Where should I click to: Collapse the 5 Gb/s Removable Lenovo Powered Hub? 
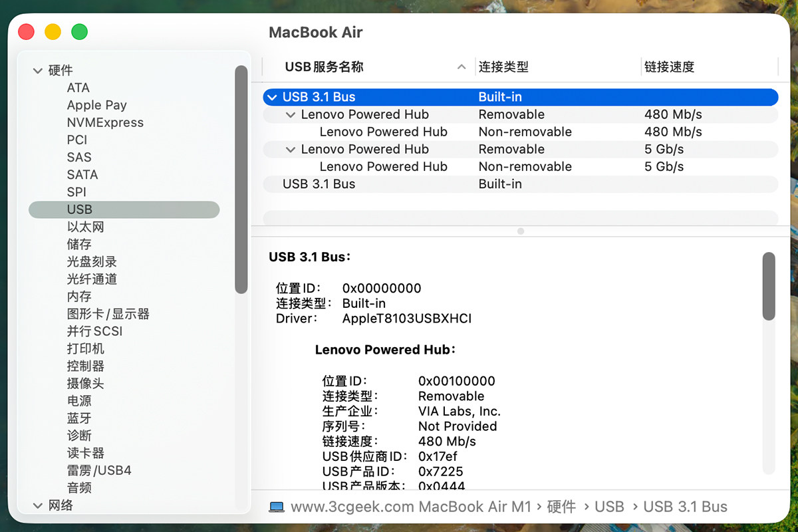click(290, 150)
